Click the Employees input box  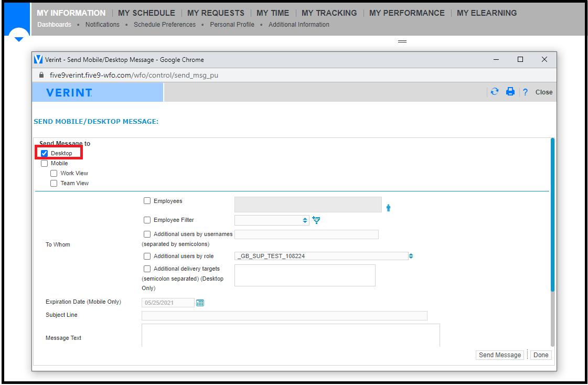click(308, 205)
